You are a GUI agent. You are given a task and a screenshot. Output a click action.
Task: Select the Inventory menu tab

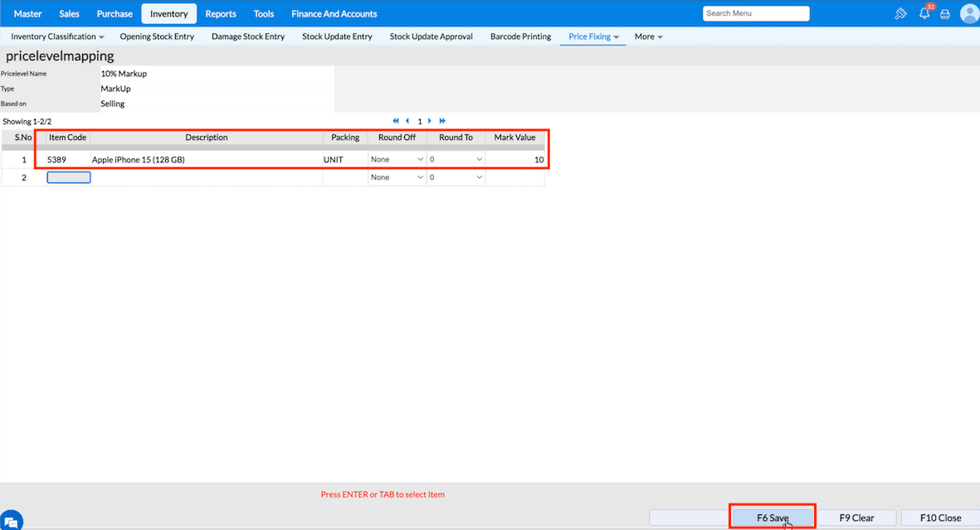(168, 14)
